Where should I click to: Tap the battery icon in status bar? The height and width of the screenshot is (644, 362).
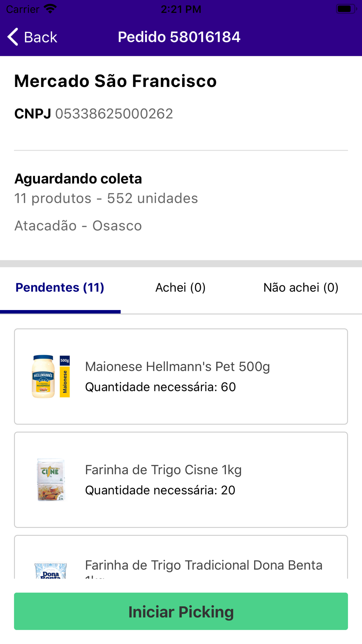(x=345, y=9)
